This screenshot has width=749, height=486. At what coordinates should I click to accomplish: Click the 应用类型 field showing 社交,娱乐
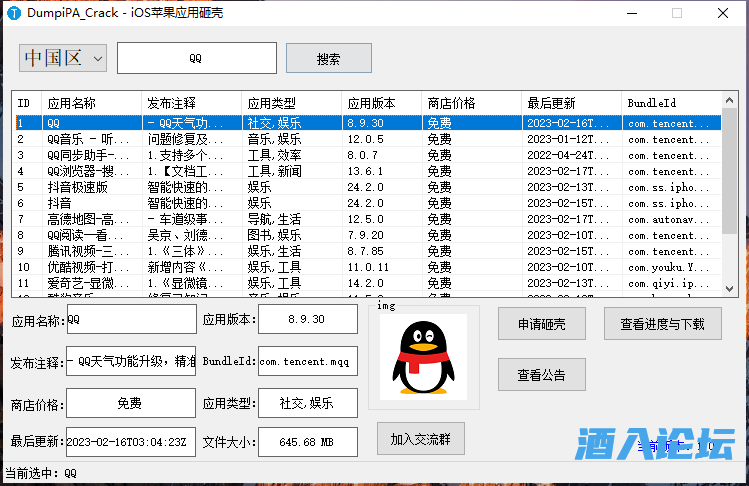pyautogui.click(x=308, y=403)
